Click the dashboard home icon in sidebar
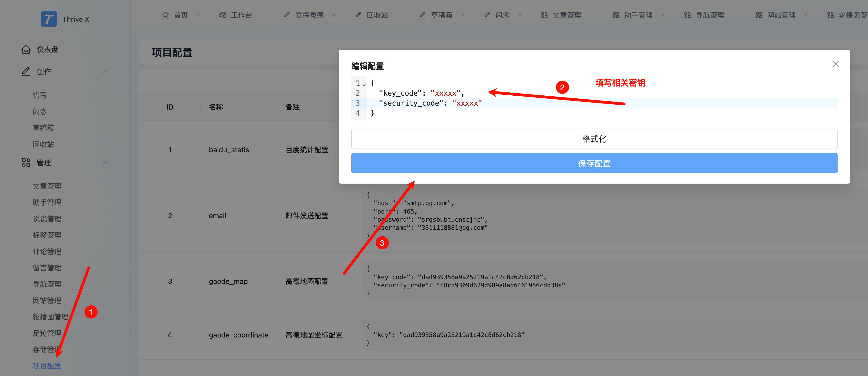The width and height of the screenshot is (868, 376). pyautogui.click(x=26, y=49)
